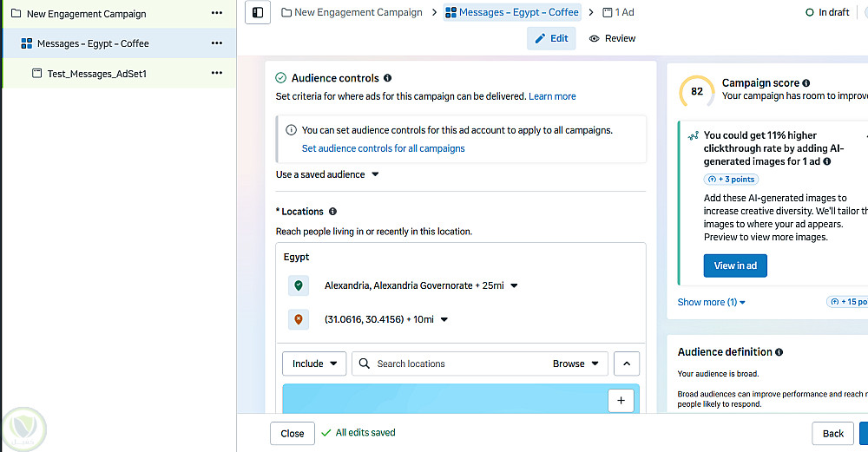
Task: Click the Audience definition info icon
Action: pyautogui.click(x=779, y=352)
